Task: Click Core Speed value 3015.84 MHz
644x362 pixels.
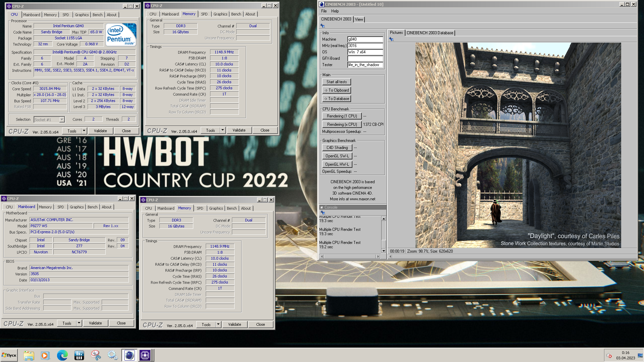Action: (x=50, y=89)
